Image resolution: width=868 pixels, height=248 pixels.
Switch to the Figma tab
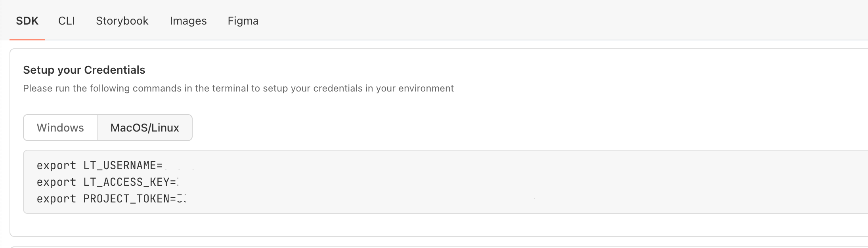click(x=243, y=21)
